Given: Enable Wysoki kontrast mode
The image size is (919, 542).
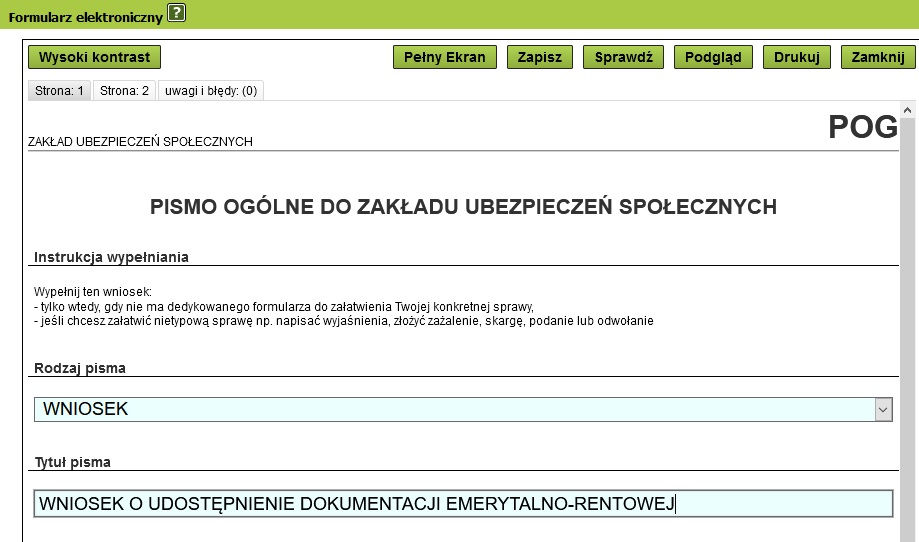Looking at the screenshot, I should (x=94, y=57).
